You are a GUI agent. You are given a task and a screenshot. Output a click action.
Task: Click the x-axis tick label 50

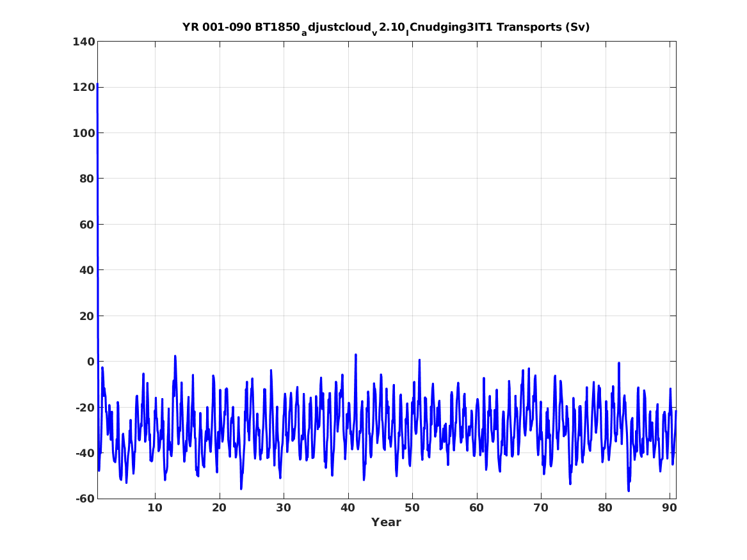click(x=412, y=508)
